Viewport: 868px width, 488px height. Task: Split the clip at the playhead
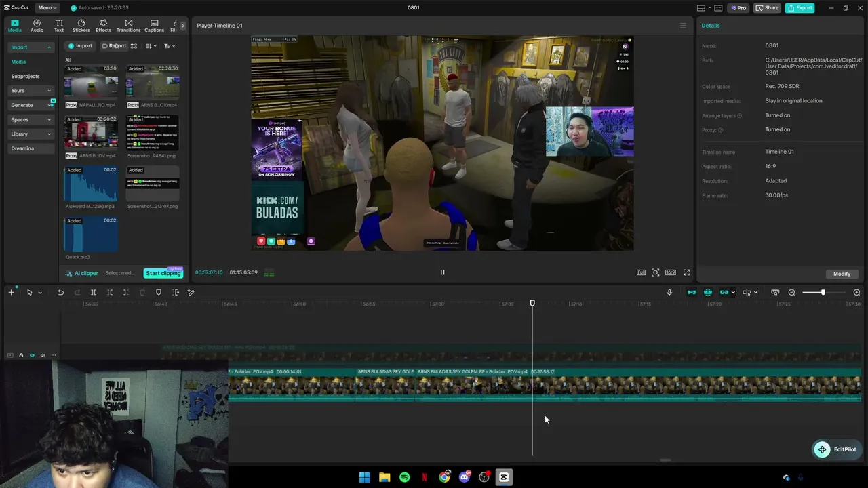[x=94, y=292]
